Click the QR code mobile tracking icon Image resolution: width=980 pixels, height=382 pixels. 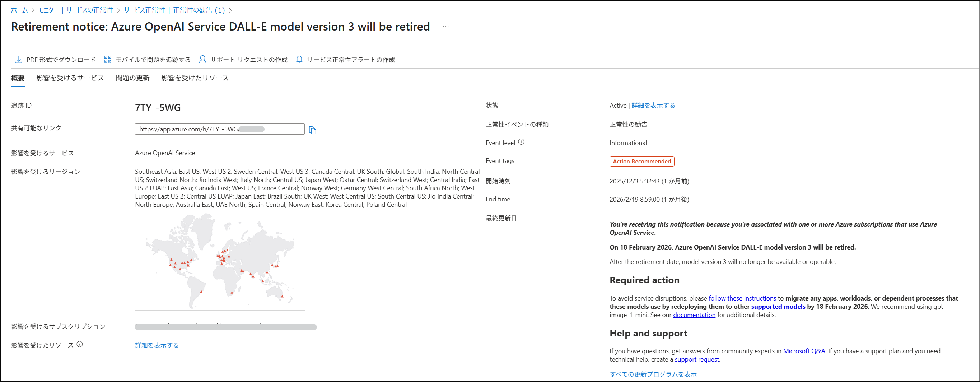108,59
